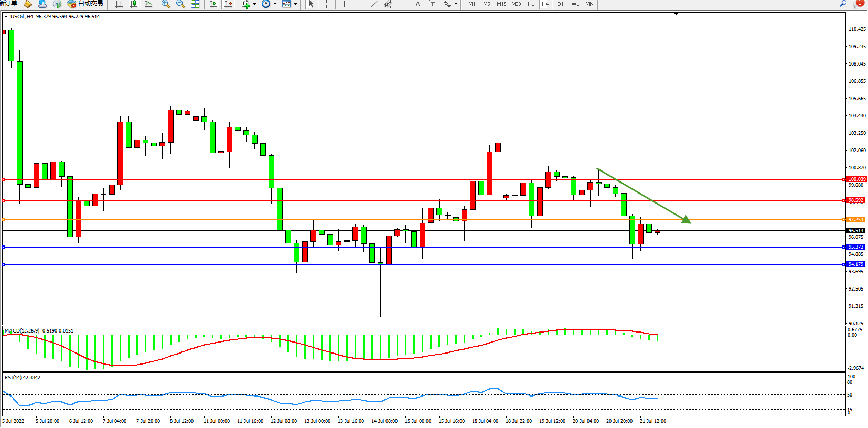Image resolution: width=868 pixels, height=428 pixels.
Task: Click the Zoom Out magnifier icon
Action: (x=180, y=4)
